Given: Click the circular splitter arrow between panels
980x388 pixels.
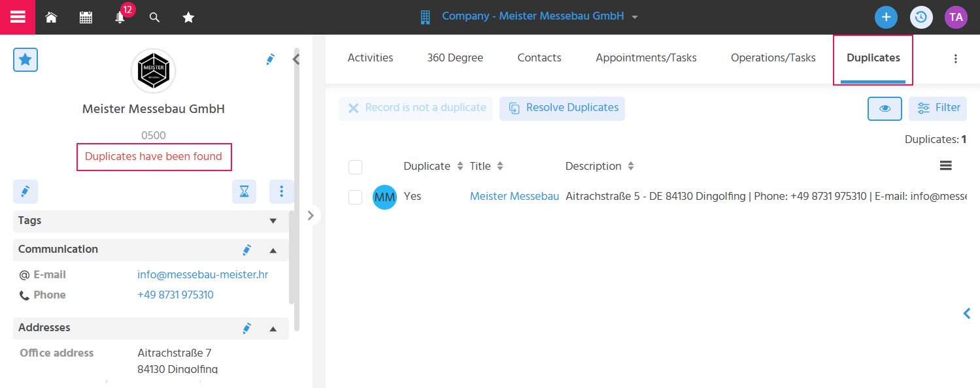Looking at the screenshot, I should (311, 214).
